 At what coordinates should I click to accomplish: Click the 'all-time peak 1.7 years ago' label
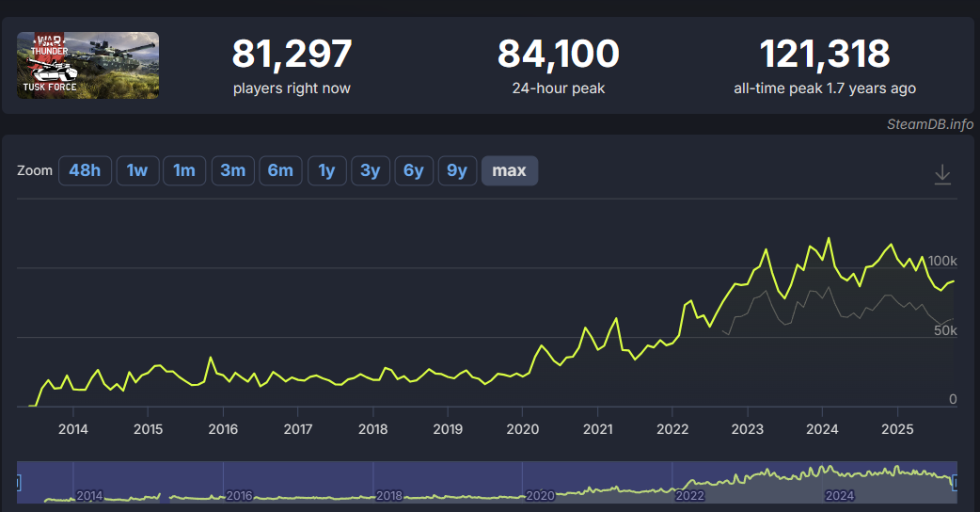pyautogui.click(x=825, y=88)
